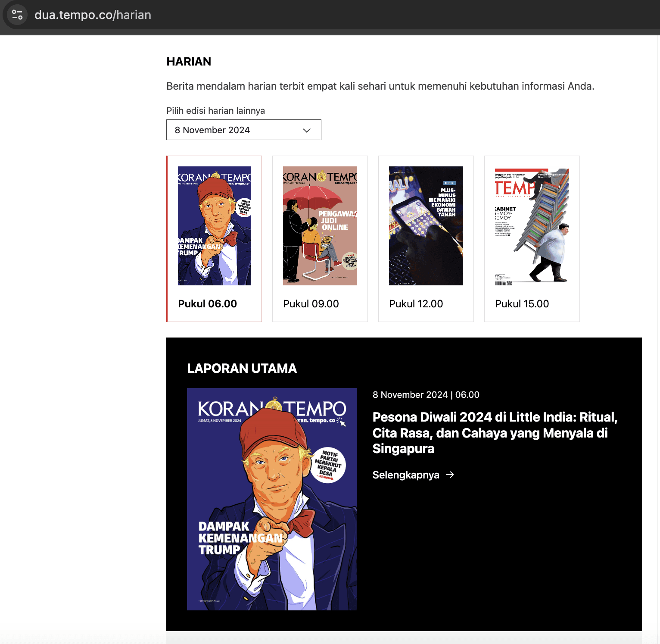This screenshot has height=644, width=660.
Task: Click the HARIAN page heading
Action: click(x=189, y=62)
